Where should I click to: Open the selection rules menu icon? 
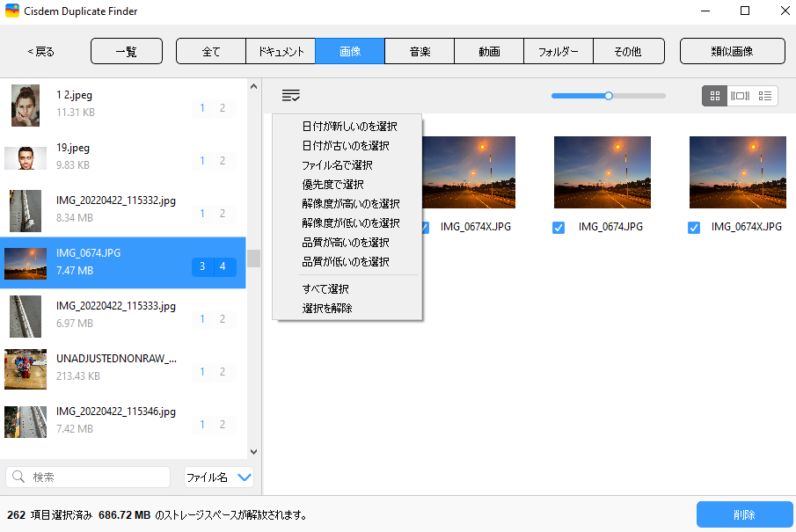click(291, 95)
